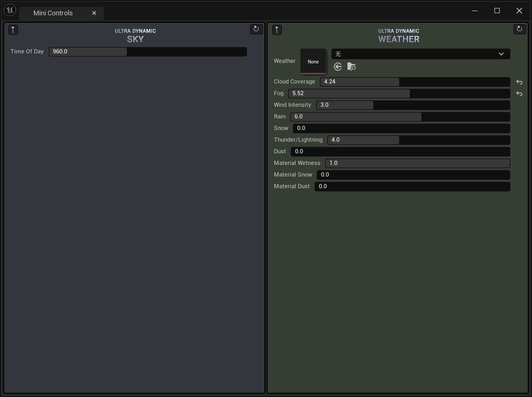532x397 pixels.
Task: Adjust the Wind Intensity slider
Action: (413, 105)
